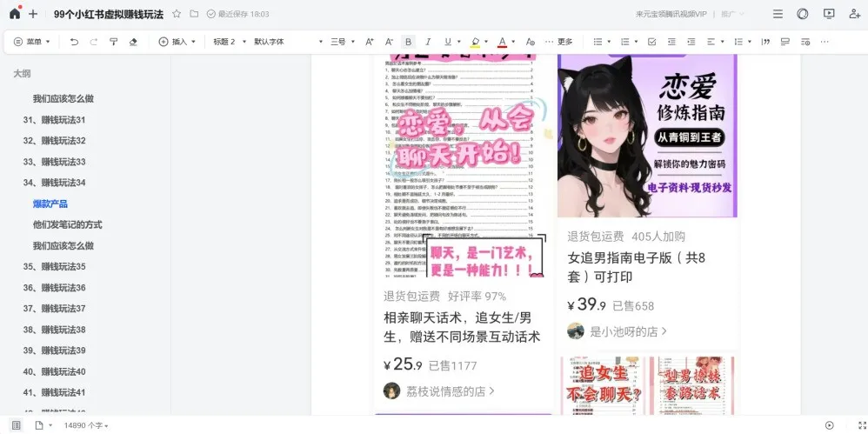The width and height of the screenshot is (868, 434).
Task: Clear formatting with eraser icon
Action: click(133, 42)
